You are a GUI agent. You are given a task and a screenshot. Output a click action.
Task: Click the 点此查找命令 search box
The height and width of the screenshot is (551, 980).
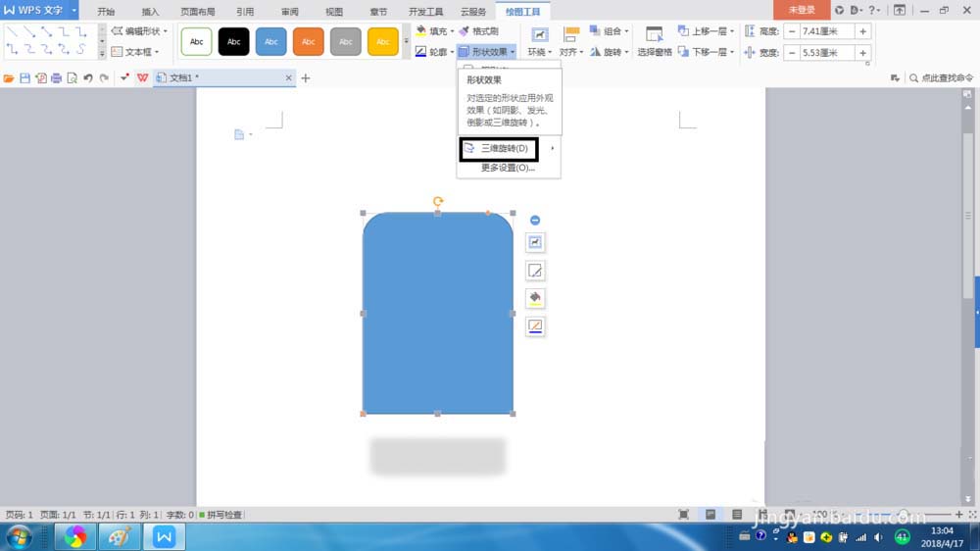941,78
